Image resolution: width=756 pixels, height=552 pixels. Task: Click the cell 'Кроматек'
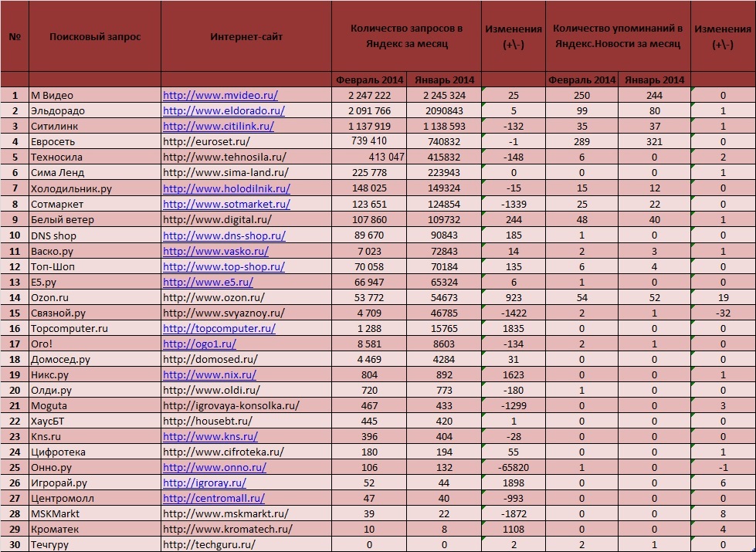pyautogui.click(x=95, y=529)
